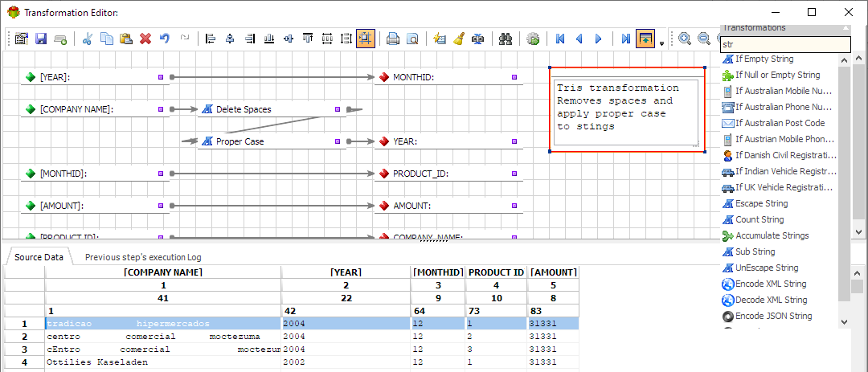Select row 2 header in Source Data
Viewport: 868px width, 372px height.
click(x=24, y=337)
